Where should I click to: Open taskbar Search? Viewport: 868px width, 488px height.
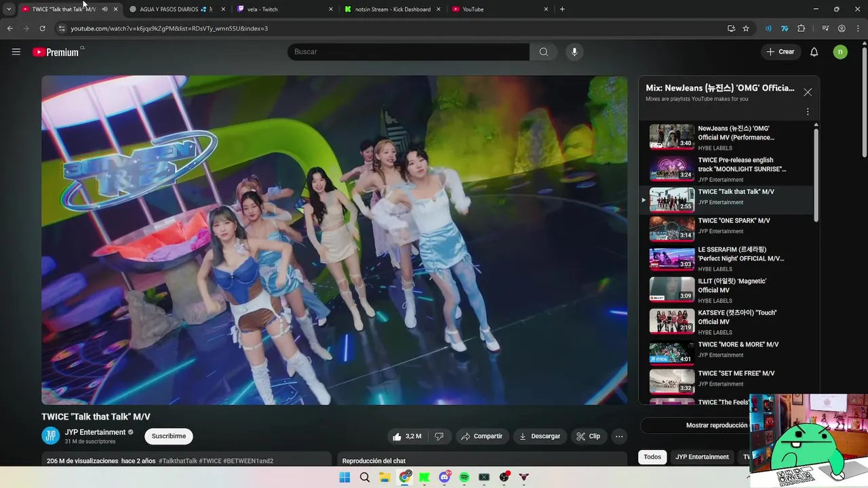pos(365,477)
